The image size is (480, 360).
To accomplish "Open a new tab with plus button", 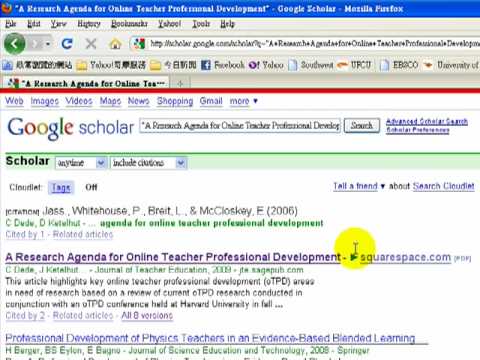I will pos(180,84).
